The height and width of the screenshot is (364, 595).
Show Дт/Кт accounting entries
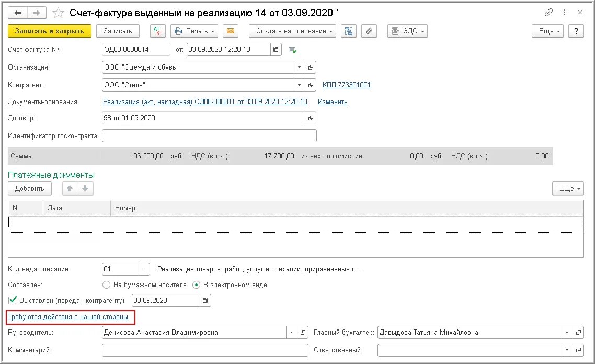[x=158, y=31]
